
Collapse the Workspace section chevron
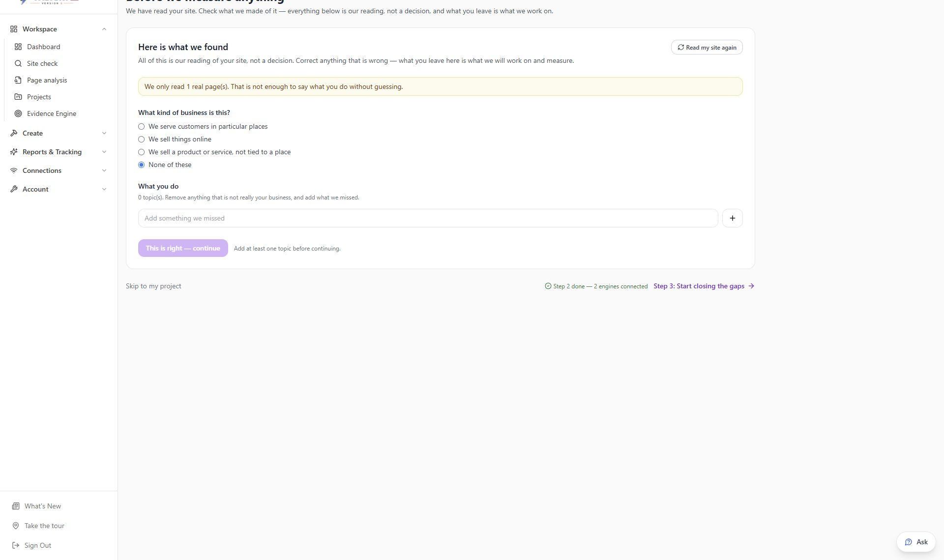pyautogui.click(x=104, y=29)
